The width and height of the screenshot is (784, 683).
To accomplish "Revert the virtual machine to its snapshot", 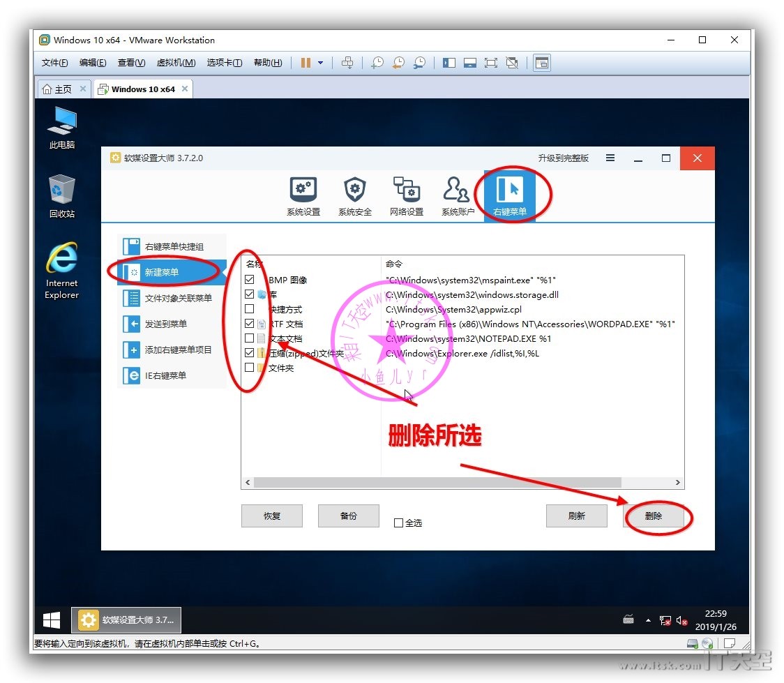I will pyautogui.click(x=398, y=63).
